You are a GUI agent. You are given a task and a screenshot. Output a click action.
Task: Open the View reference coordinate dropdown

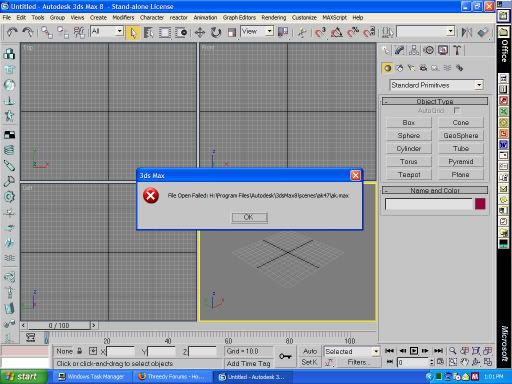[257, 31]
